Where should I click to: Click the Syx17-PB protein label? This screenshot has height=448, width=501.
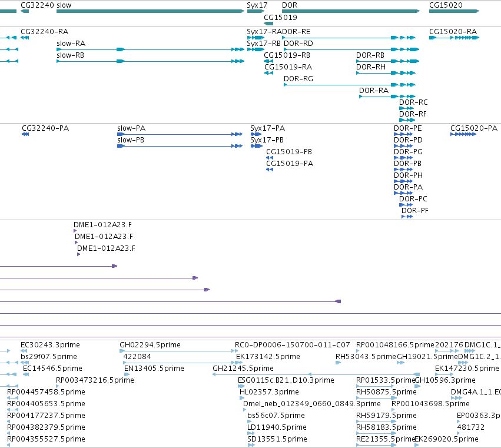pos(267,140)
